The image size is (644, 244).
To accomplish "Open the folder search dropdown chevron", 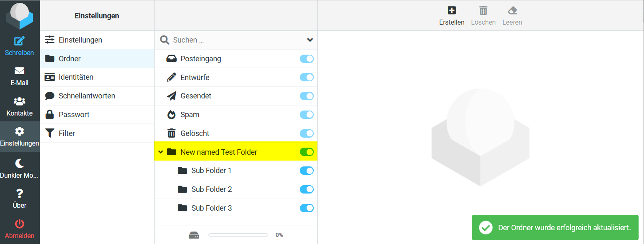I will (310, 40).
